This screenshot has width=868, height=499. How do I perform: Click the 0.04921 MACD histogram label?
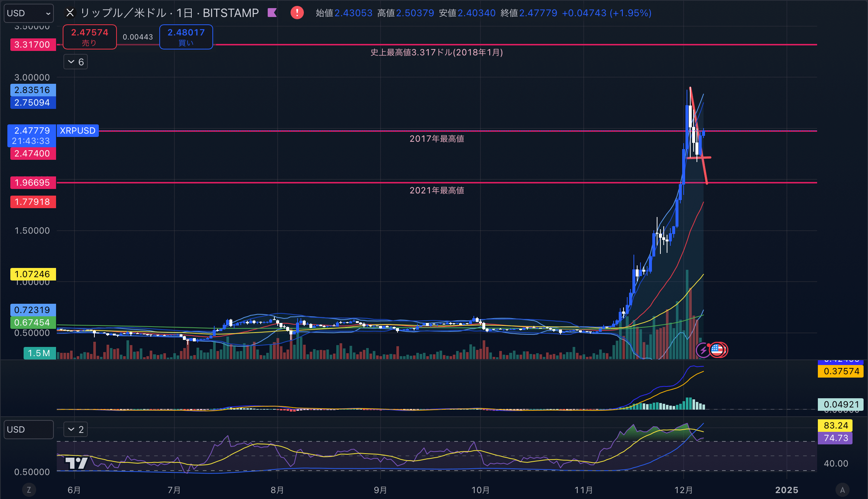(x=840, y=405)
